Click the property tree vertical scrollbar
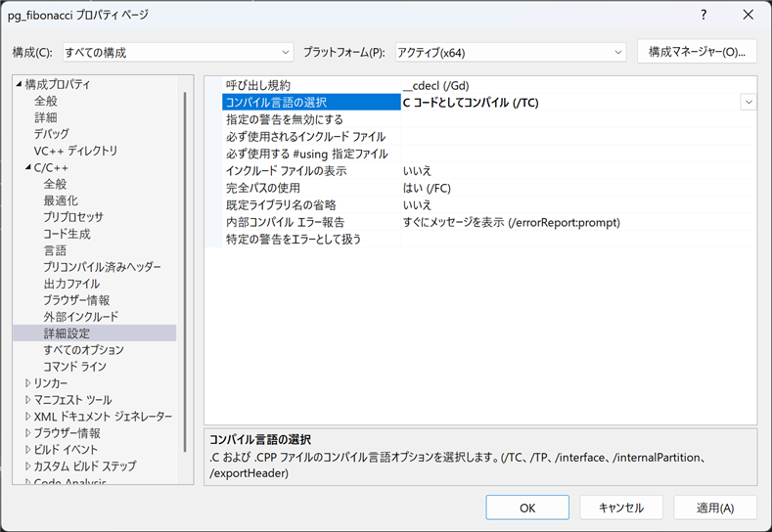Image resolution: width=772 pixels, height=532 pixels. click(185, 271)
